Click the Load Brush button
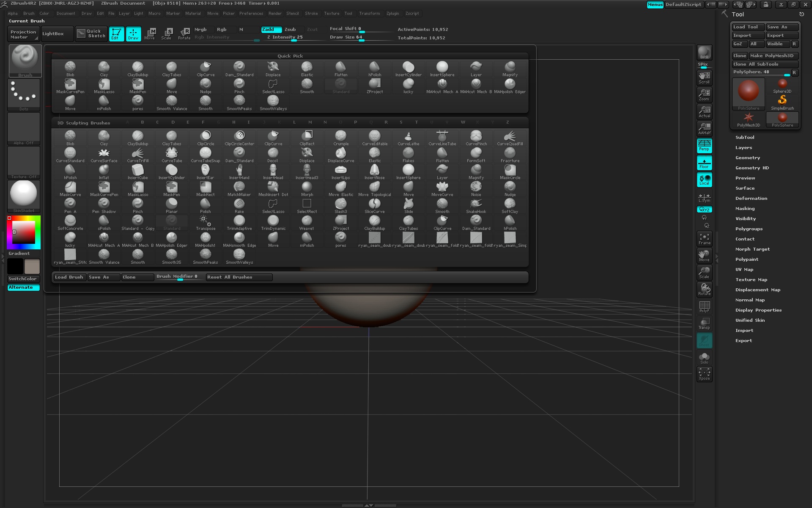 (70, 277)
